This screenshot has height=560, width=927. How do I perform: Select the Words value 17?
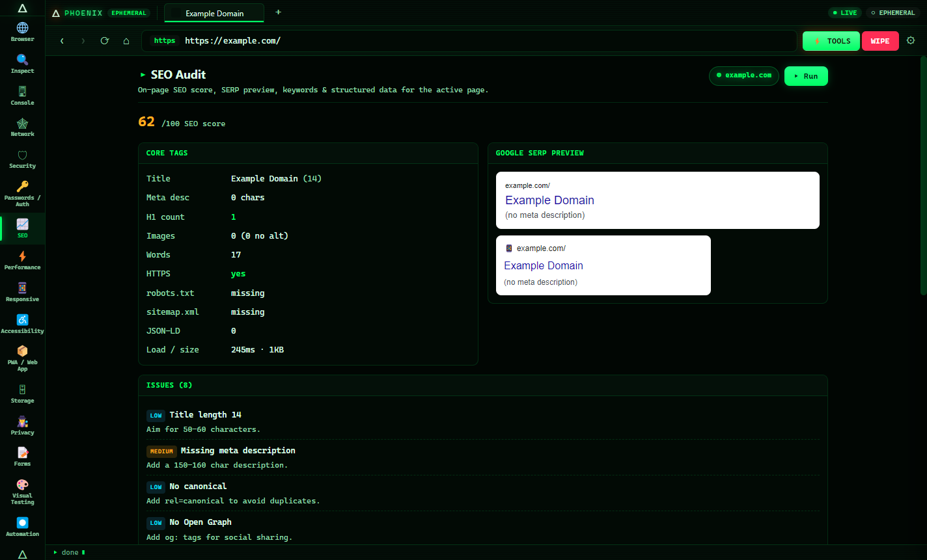point(236,254)
